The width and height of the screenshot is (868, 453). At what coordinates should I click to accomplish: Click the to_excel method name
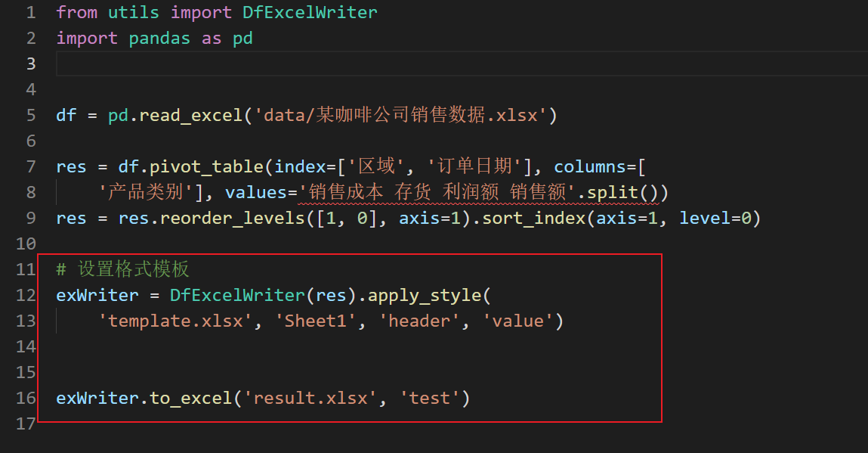(x=191, y=398)
